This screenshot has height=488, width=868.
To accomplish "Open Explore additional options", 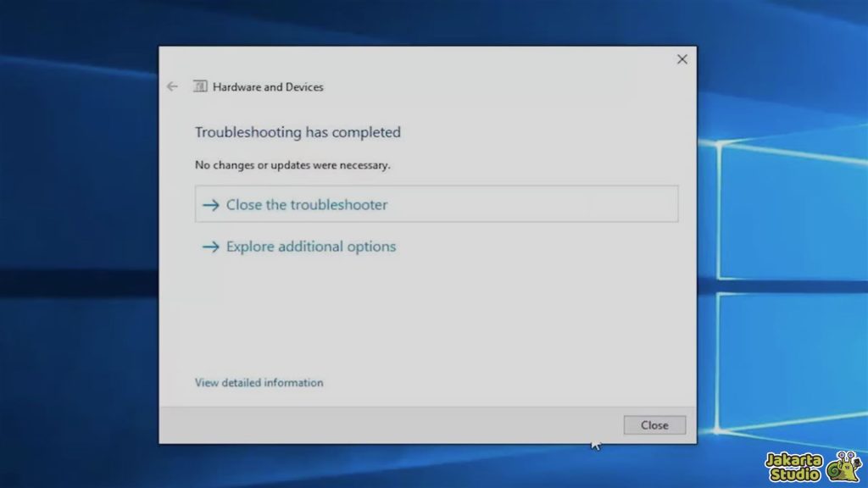I will coord(310,247).
